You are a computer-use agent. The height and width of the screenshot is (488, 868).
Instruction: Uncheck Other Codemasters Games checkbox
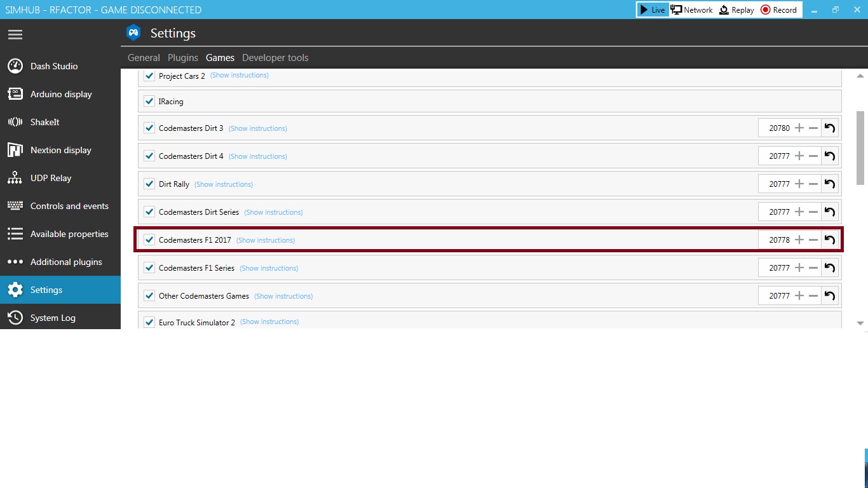149,295
